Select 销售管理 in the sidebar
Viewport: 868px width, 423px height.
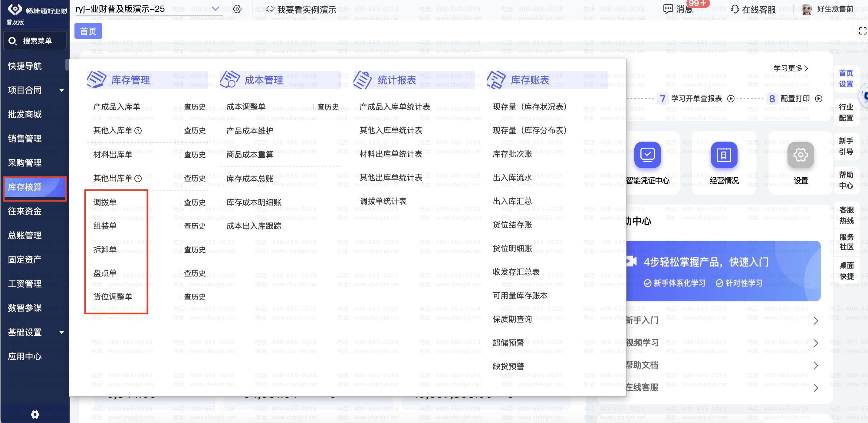pyautogui.click(x=25, y=138)
